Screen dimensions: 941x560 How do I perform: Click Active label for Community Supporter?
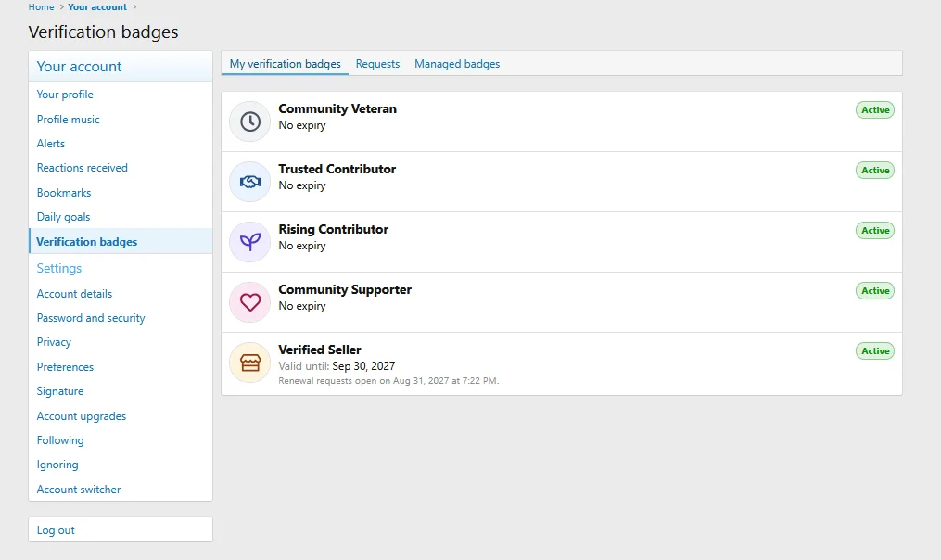(875, 290)
